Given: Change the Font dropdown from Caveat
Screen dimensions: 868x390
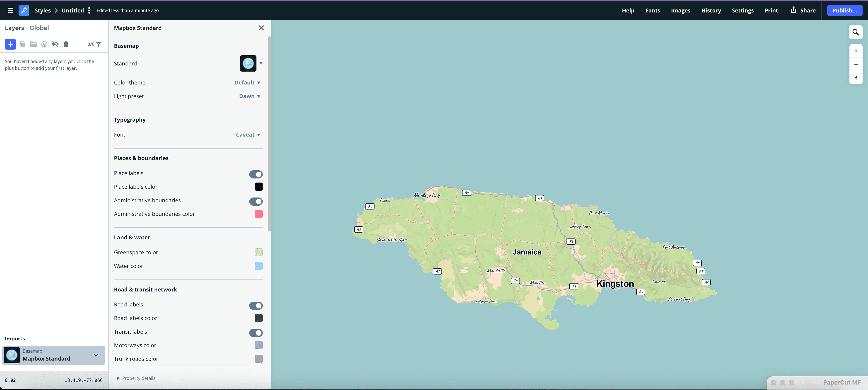Looking at the screenshot, I should [x=248, y=135].
